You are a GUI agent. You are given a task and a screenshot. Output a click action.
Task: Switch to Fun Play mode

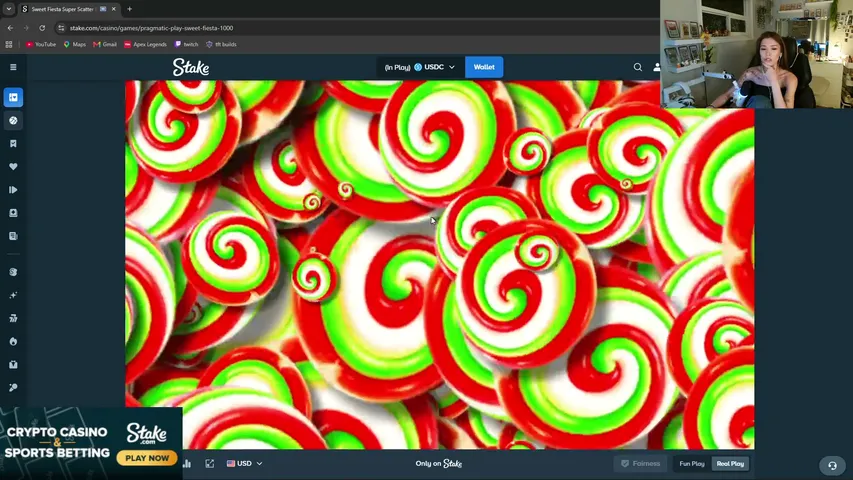[x=691, y=464]
